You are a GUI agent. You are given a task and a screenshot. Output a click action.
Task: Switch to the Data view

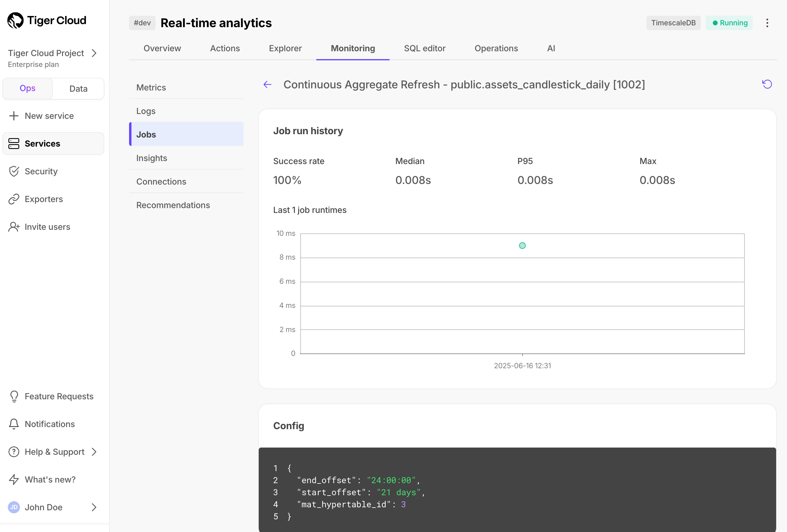pos(78,88)
